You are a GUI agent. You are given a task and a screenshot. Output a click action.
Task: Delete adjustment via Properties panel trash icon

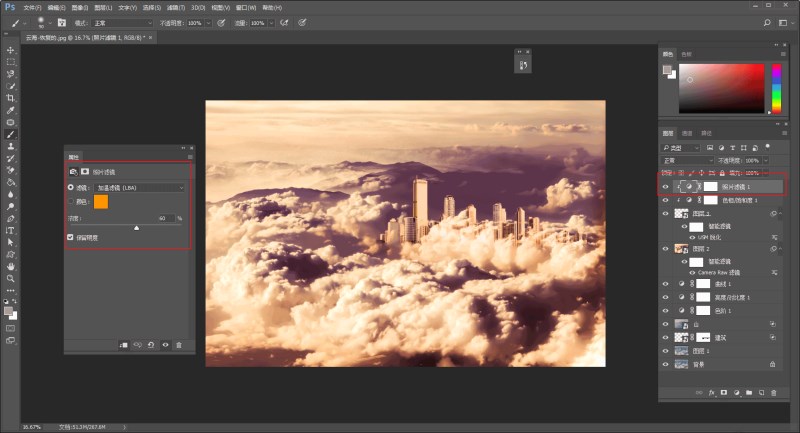[179, 345]
